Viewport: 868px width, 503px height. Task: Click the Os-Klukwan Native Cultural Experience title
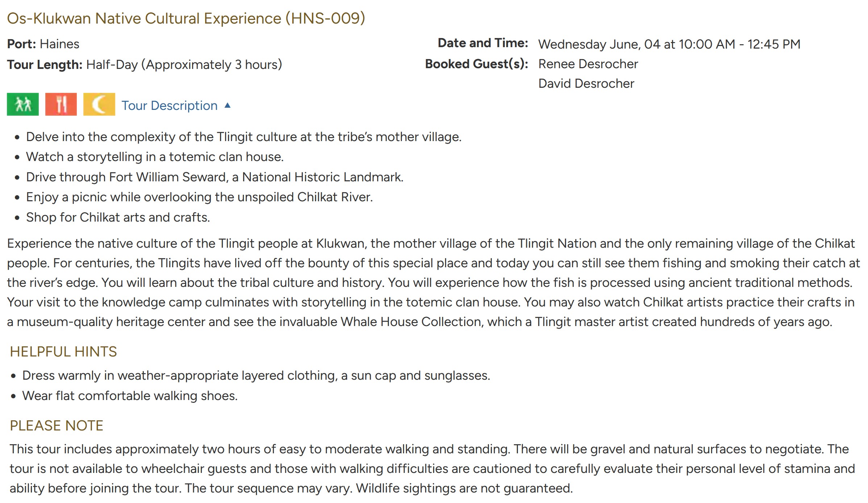tap(186, 18)
